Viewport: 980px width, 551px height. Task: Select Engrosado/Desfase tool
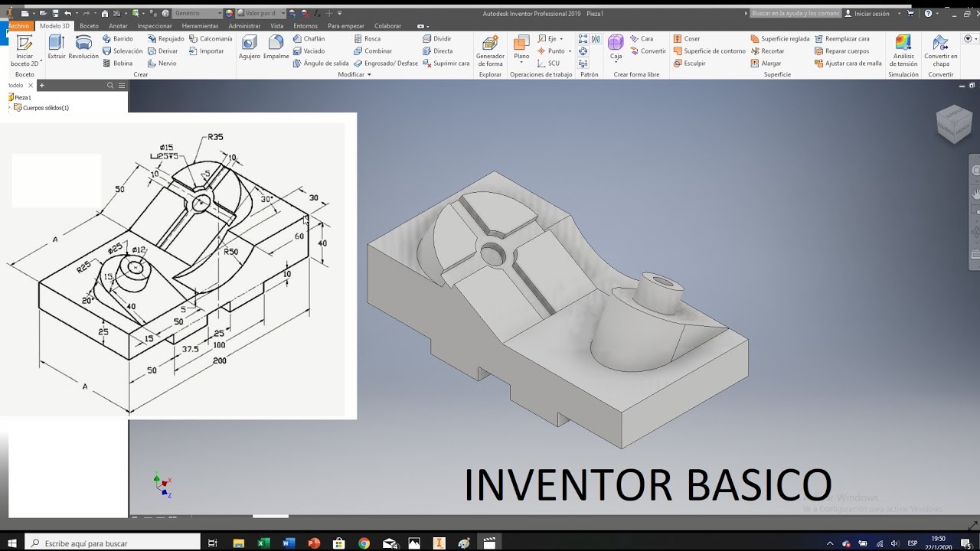386,63
